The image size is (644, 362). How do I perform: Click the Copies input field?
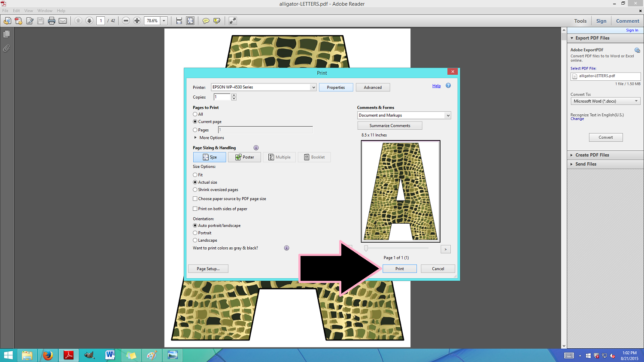(x=222, y=97)
